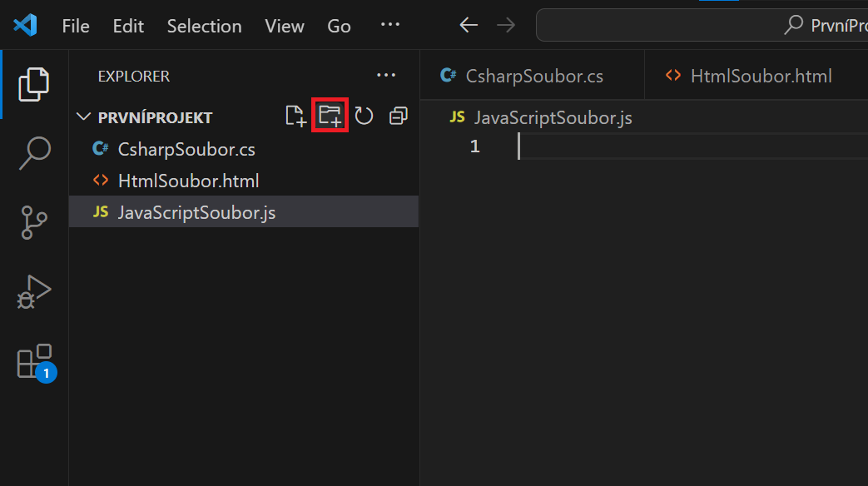Select the Source Control icon
This screenshot has width=868, height=486.
click(33, 222)
